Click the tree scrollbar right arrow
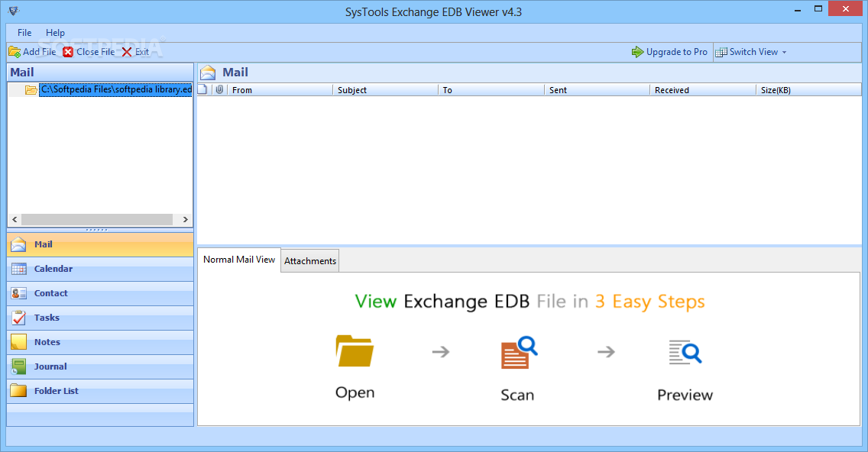The image size is (868, 452). 186,220
